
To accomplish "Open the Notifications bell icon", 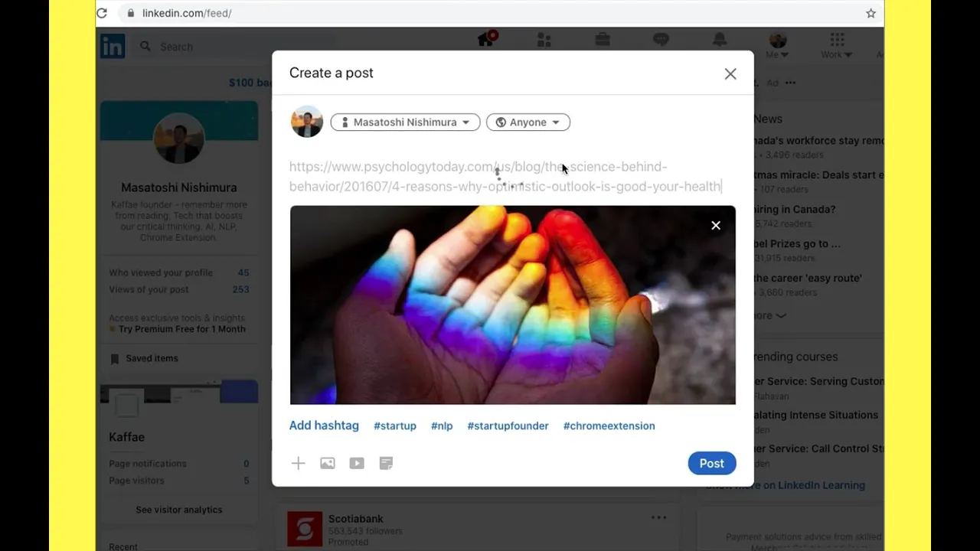I will [x=719, y=40].
